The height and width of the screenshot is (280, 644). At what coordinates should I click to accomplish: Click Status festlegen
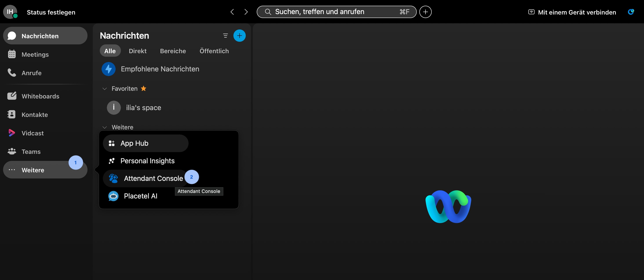(51, 12)
